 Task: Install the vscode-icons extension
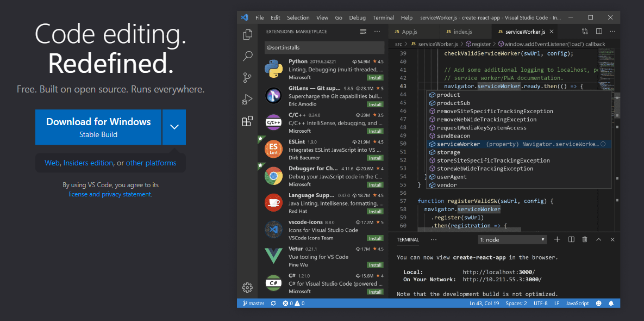click(375, 238)
